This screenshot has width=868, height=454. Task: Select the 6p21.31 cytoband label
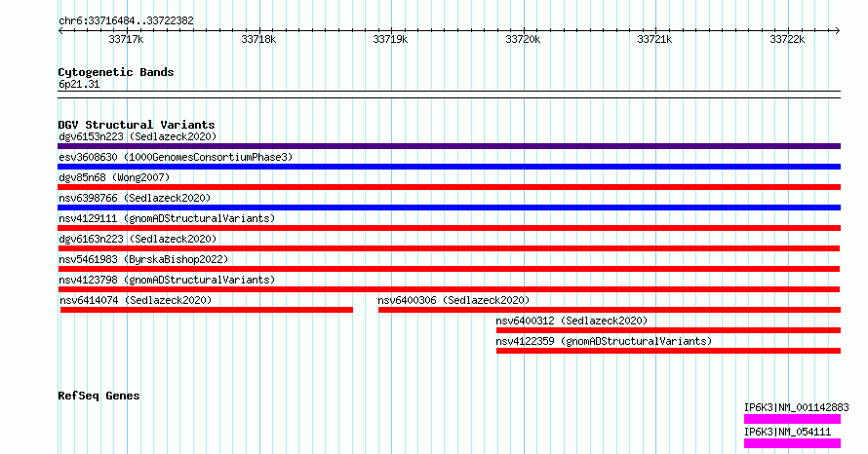(x=79, y=84)
